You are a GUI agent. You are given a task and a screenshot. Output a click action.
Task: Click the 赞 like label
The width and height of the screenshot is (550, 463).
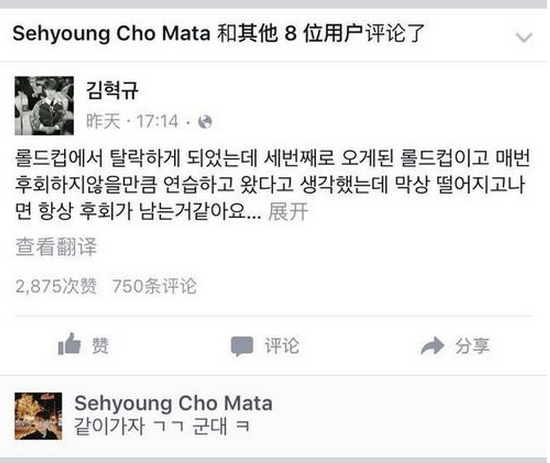[x=100, y=346]
